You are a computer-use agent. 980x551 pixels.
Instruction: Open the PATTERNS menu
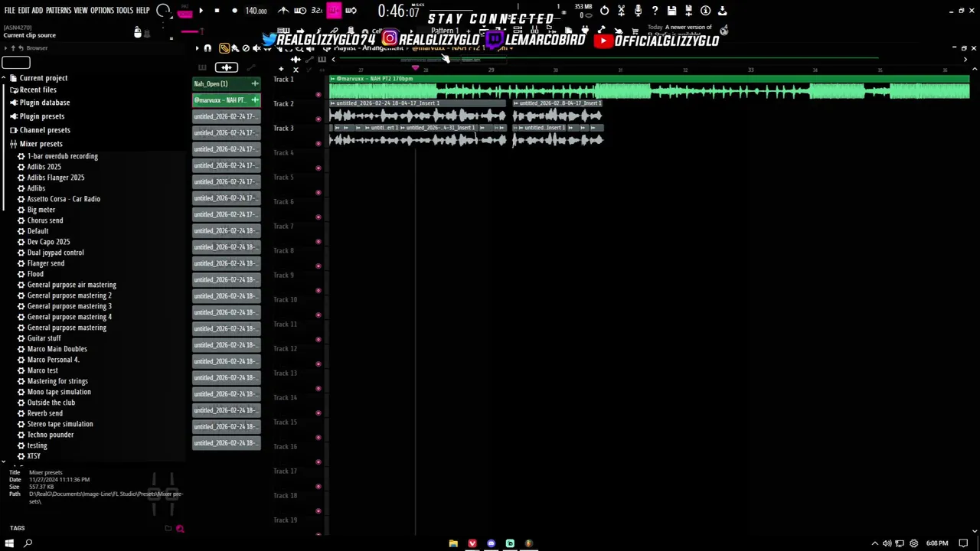tap(59, 11)
